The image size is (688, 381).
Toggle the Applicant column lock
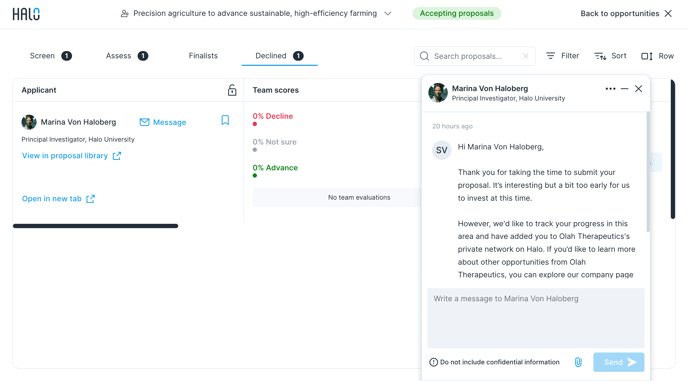(x=232, y=90)
